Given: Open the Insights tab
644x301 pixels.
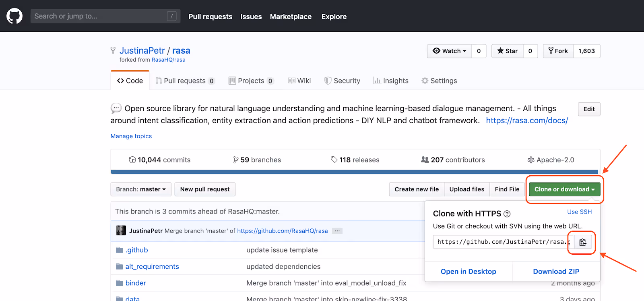Looking at the screenshot, I should coord(391,81).
